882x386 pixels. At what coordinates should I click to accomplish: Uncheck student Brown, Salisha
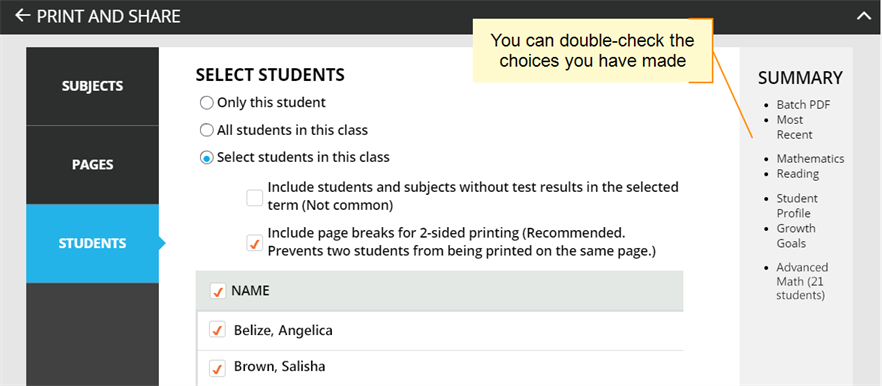click(217, 368)
